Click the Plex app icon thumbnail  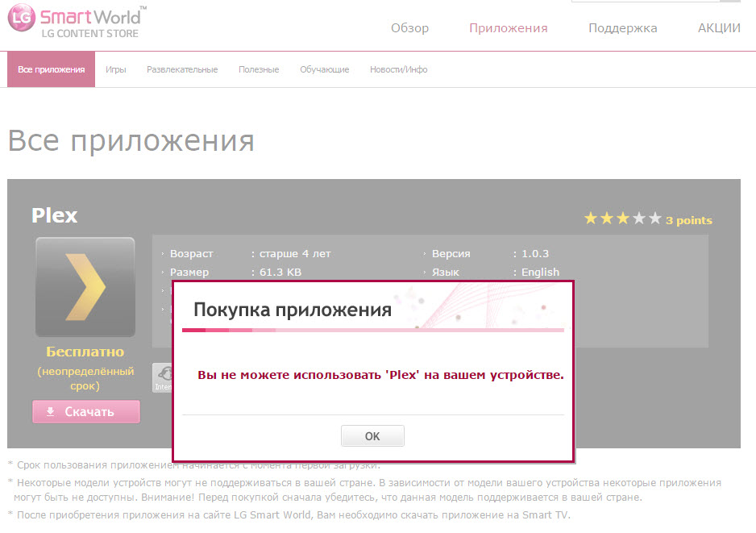(x=85, y=287)
